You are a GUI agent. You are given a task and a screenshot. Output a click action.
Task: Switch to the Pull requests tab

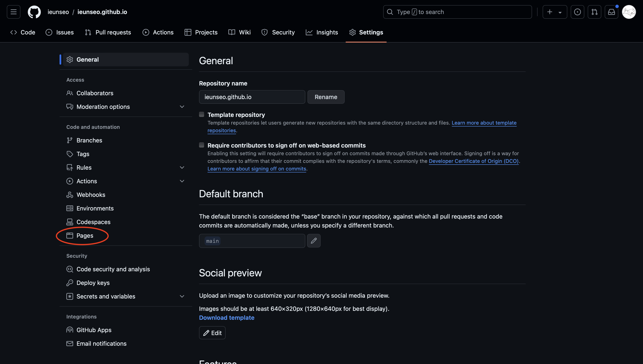108,32
